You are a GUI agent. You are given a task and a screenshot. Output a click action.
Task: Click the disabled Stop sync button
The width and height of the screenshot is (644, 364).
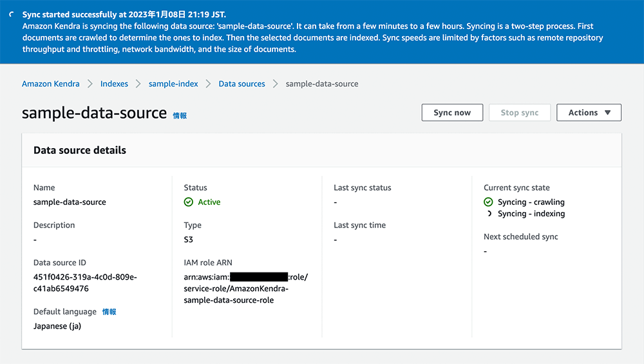520,113
